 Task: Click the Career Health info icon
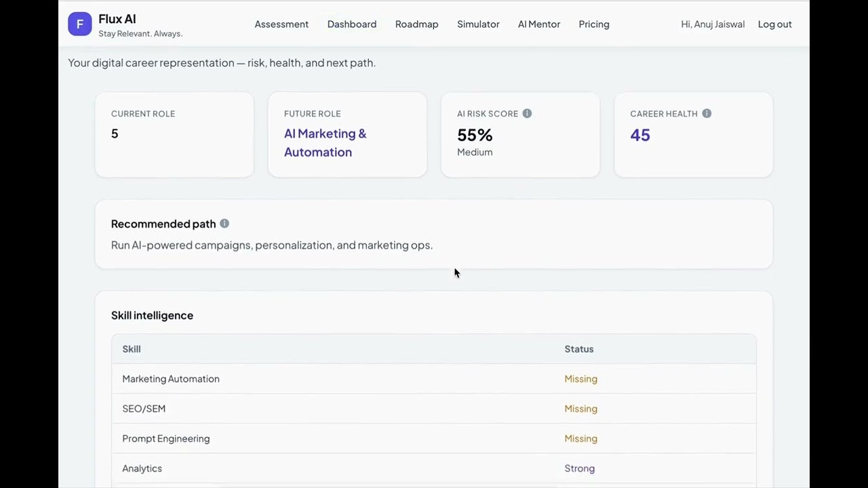707,113
